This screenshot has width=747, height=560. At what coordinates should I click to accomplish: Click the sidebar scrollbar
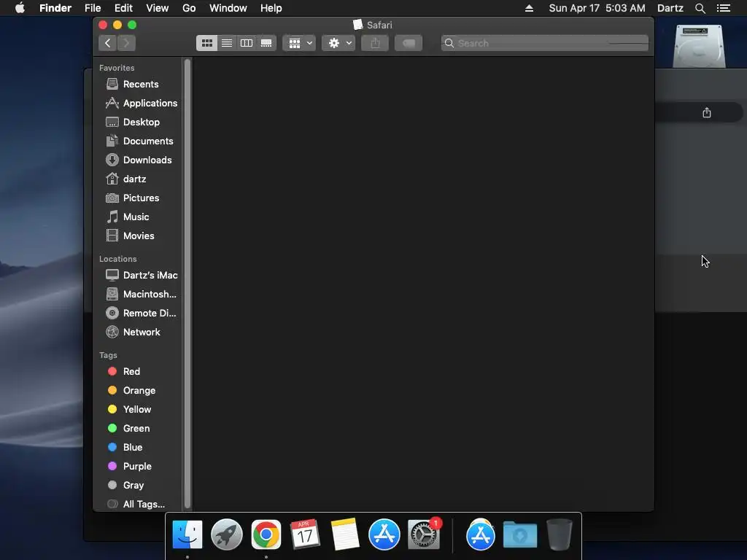[x=187, y=284]
